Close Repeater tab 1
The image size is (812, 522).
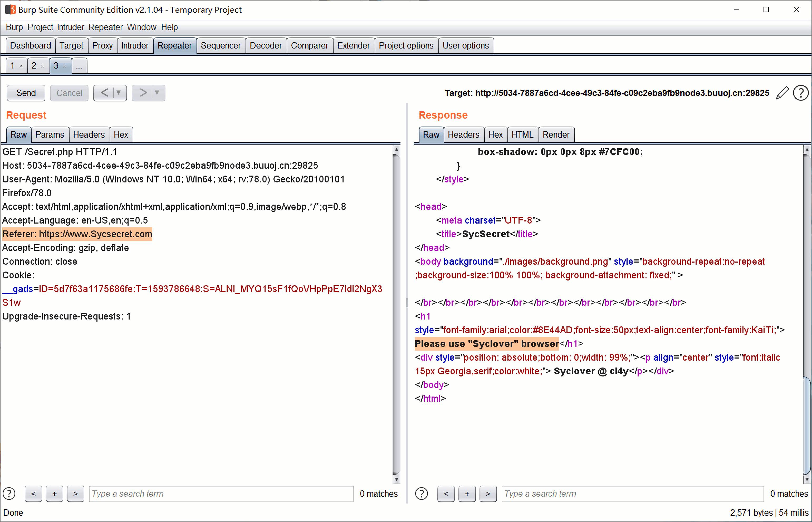(21, 66)
